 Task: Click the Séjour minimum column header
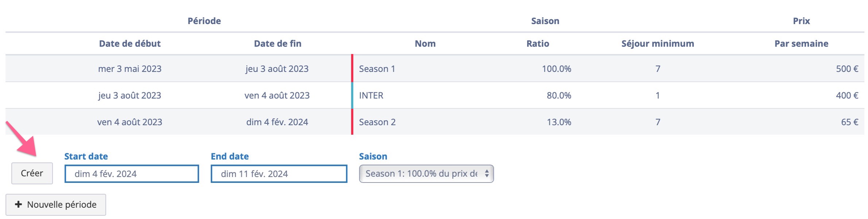pyautogui.click(x=657, y=44)
